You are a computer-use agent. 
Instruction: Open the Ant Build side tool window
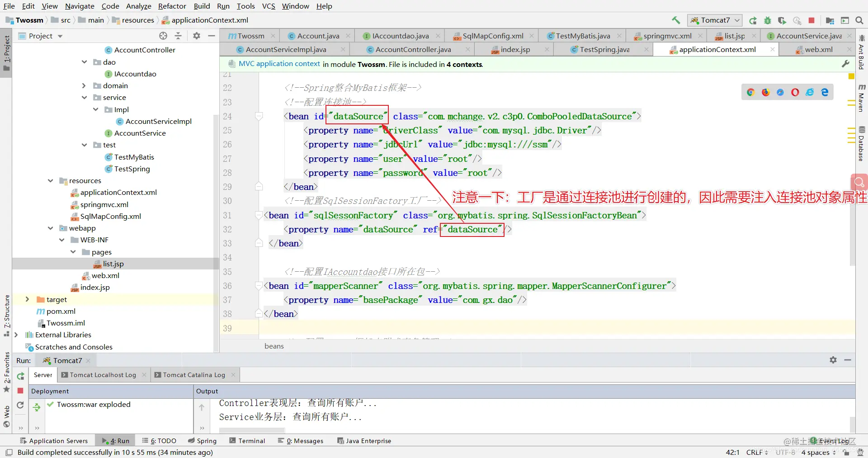point(862,52)
